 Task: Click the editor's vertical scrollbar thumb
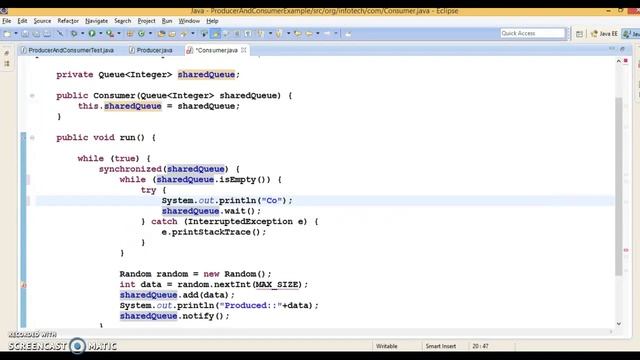(x=619, y=186)
